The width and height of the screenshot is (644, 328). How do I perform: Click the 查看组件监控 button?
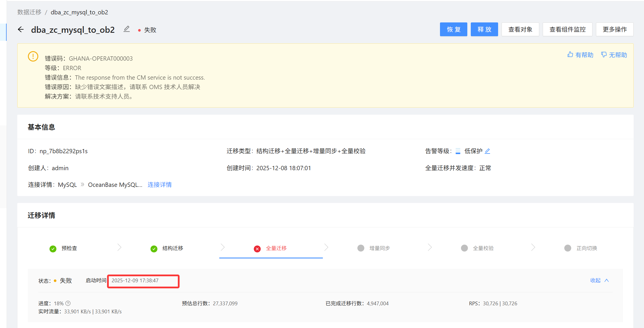(x=567, y=30)
